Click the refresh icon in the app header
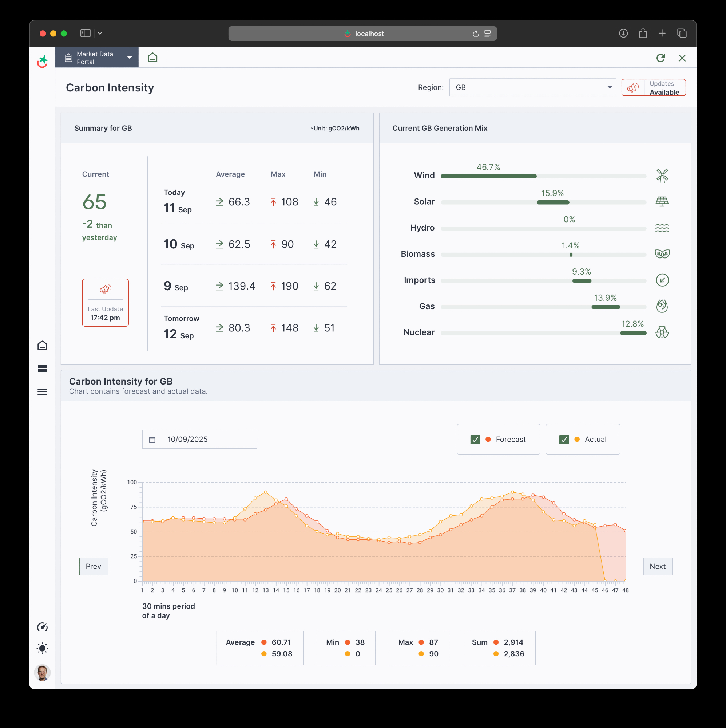 point(660,58)
